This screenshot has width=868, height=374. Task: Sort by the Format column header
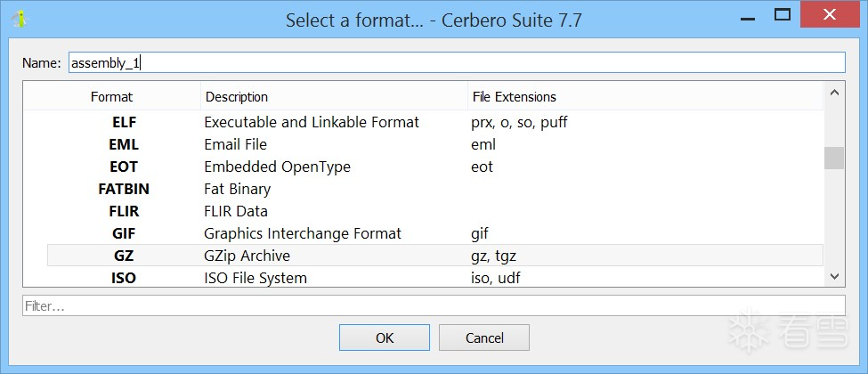point(111,96)
